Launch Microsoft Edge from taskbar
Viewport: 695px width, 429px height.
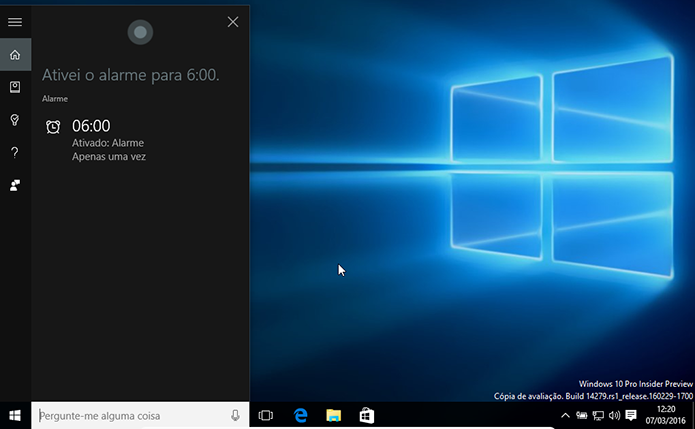click(301, 415)
